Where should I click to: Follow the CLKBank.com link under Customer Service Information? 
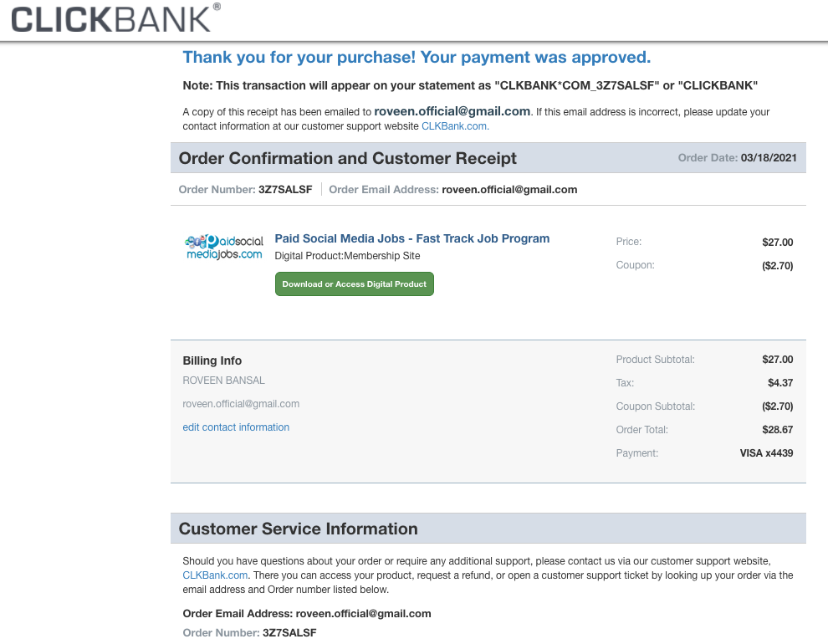tap(215, 575)
